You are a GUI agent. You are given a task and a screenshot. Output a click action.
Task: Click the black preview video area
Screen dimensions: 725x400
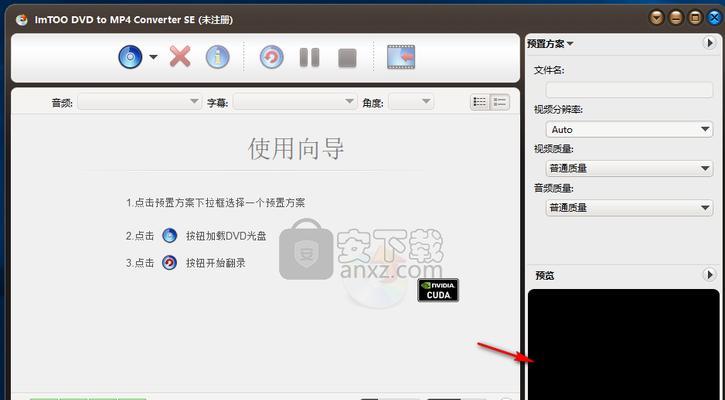pyautogui.click(x=624, y=345)
